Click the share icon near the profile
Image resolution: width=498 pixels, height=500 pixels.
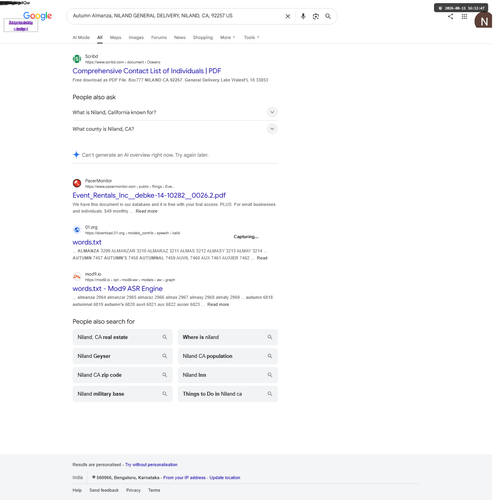450,16
